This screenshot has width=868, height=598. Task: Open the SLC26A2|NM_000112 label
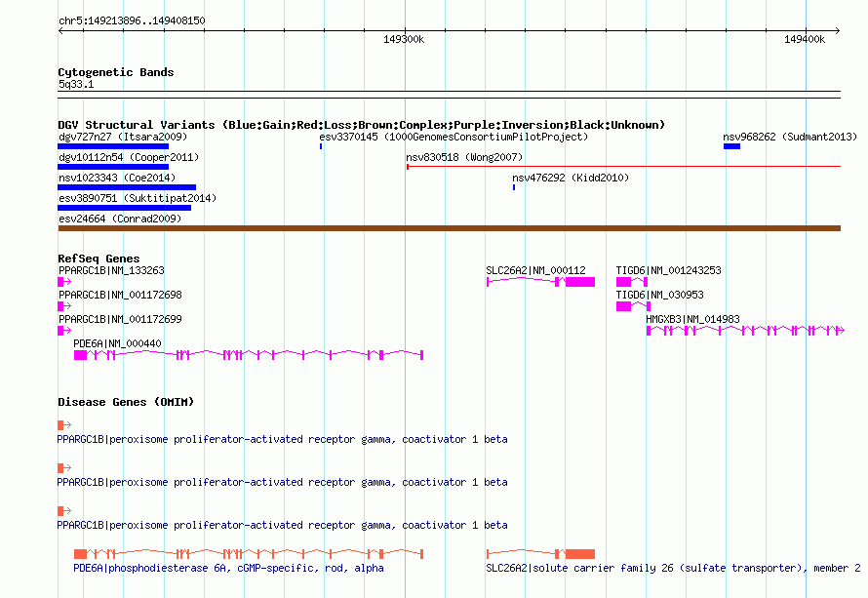[535, 271]
